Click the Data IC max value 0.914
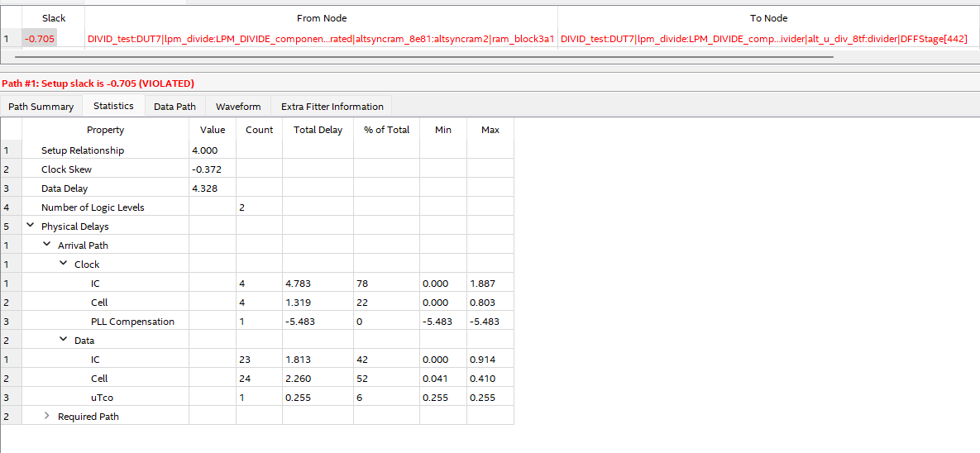Screen dimensions: 980x453 pos(482,360)
